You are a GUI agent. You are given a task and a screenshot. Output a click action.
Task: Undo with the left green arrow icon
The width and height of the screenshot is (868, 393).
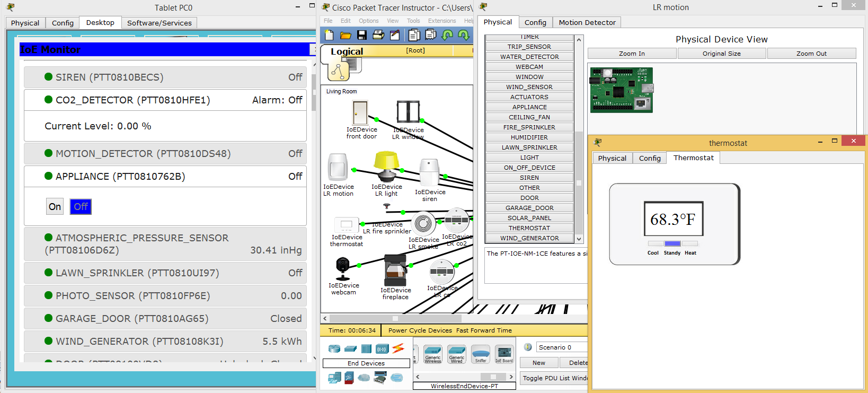pyautogui.click(x=448, y=35)
